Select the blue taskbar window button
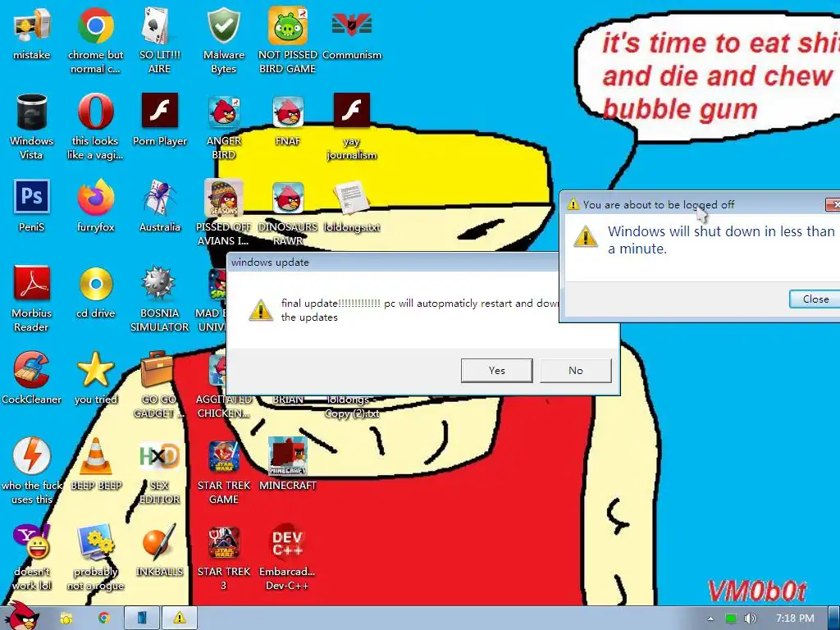The image size is (840, 630). [x=141, y=618]
